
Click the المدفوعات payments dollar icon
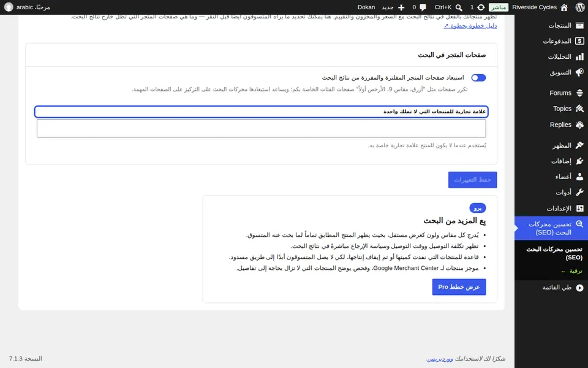tap(580, 41)
